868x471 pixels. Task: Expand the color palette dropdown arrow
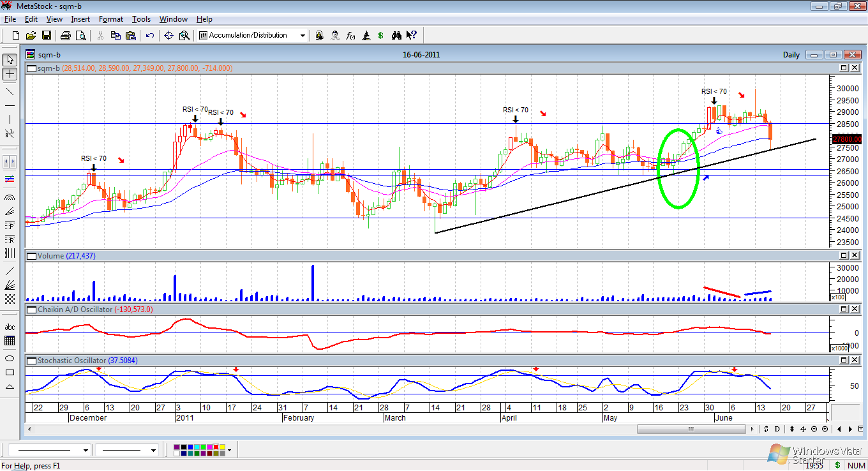click(228, 451)
